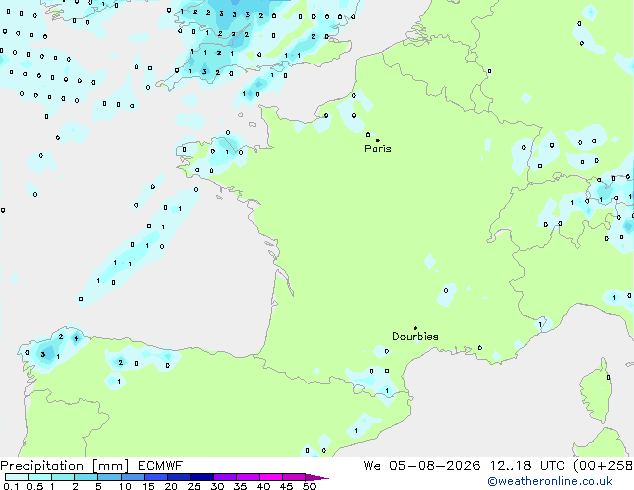Choose the 25–30 mm dark navy swatch

coord(201,477)
